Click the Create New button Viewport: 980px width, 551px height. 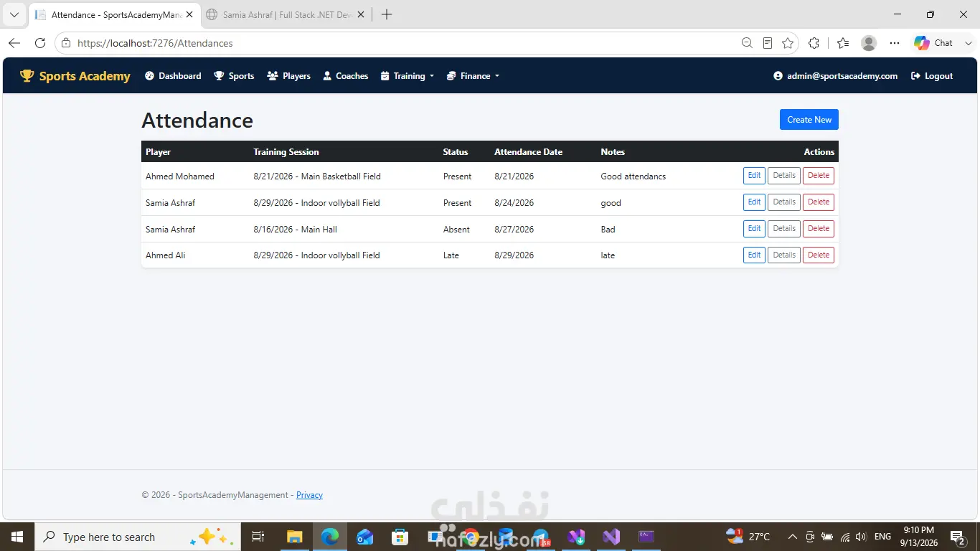point(809,120)
